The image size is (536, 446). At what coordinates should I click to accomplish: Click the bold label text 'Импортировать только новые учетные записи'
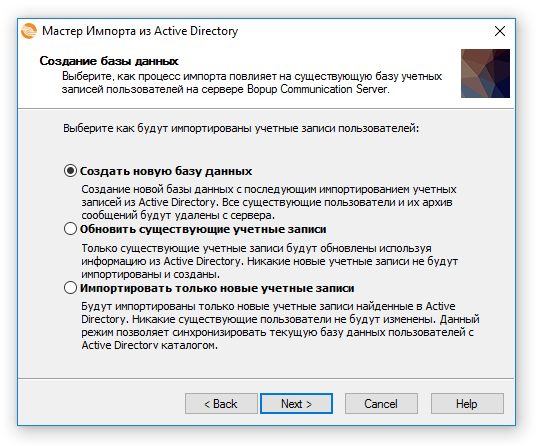point(217,288)
